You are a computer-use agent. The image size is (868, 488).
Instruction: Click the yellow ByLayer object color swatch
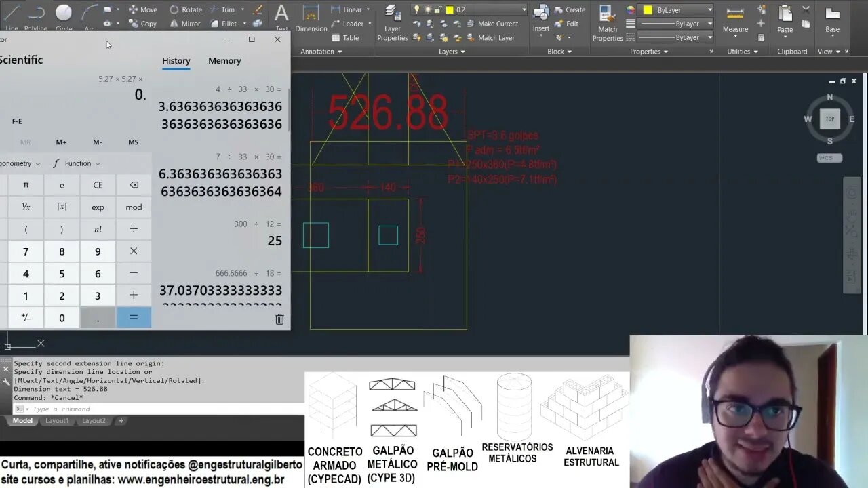[648, 9]
